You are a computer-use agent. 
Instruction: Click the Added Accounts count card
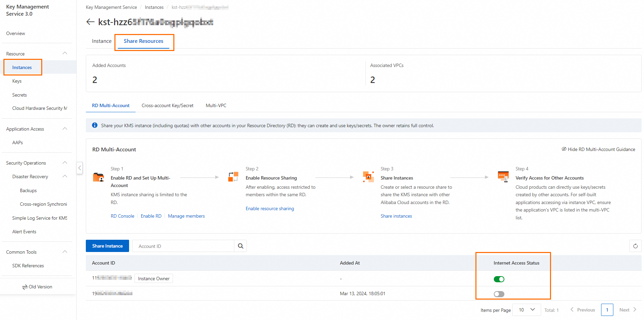click(225, 73)
